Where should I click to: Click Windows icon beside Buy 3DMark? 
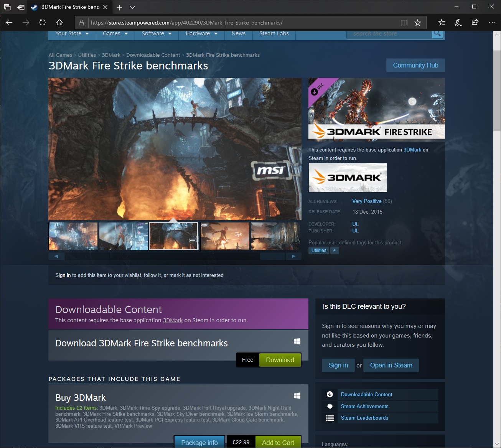(297, 396)
